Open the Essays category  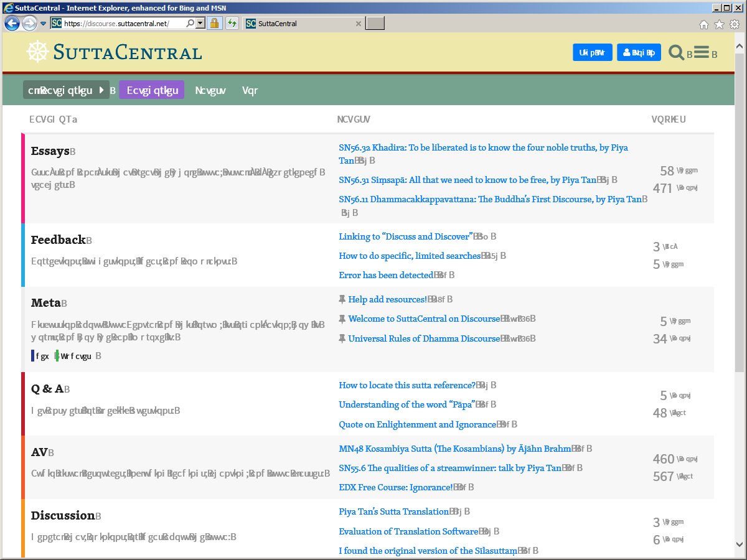(x=50, y=151)
